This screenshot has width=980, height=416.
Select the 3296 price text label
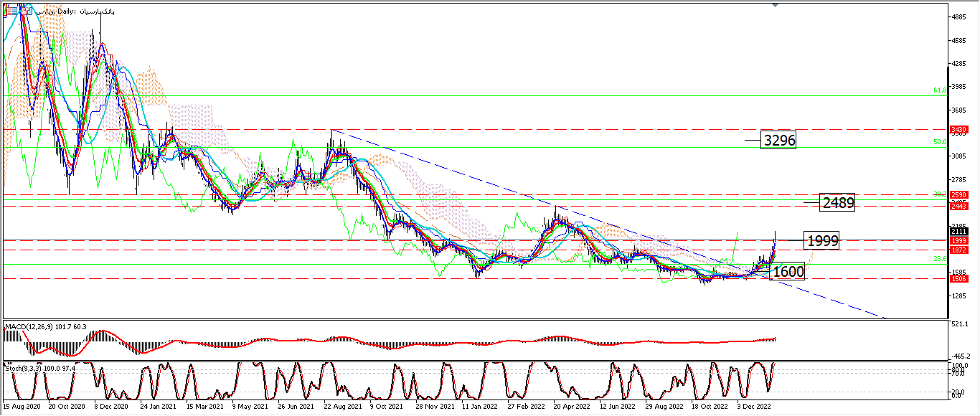[x=778, y=141]
